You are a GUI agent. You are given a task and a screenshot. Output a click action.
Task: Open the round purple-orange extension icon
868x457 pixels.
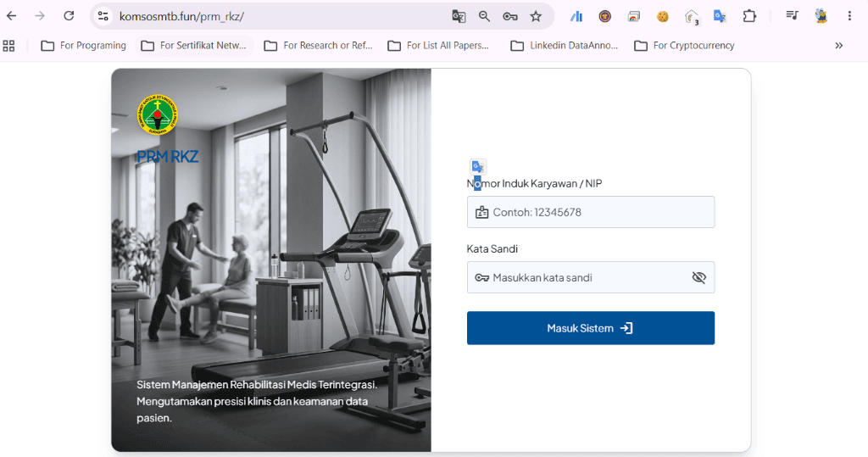(x=605, y=17)
